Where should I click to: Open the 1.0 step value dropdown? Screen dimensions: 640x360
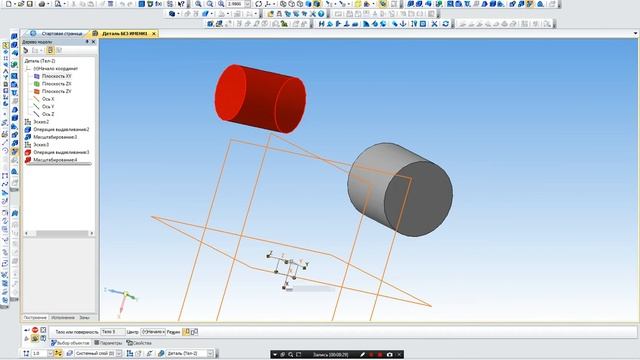click(50, 353)
